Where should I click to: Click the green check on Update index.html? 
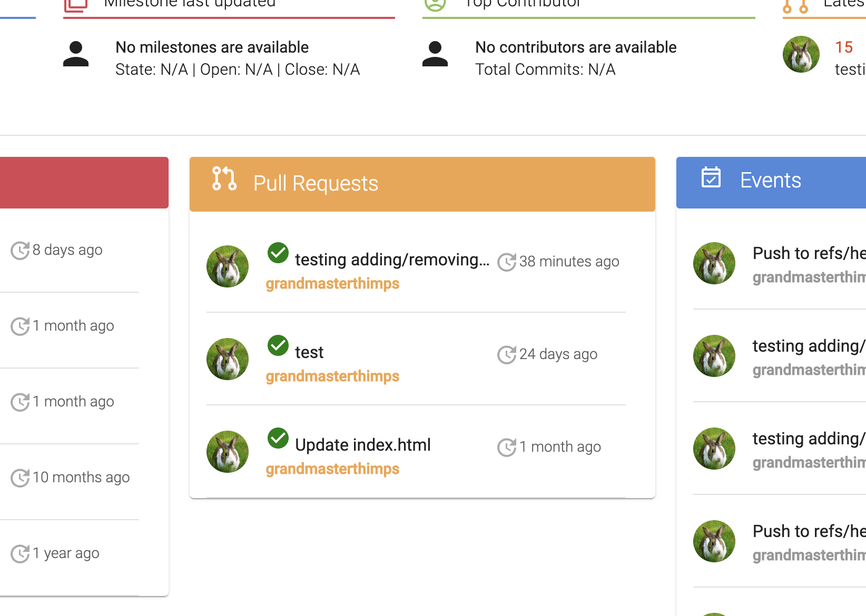pos(278,438)
